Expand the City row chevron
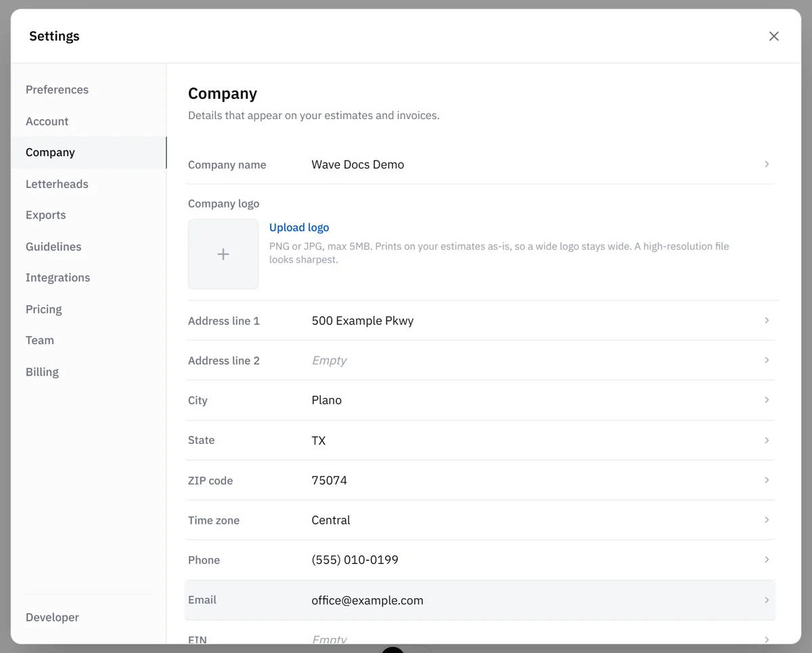 (767, 400)
